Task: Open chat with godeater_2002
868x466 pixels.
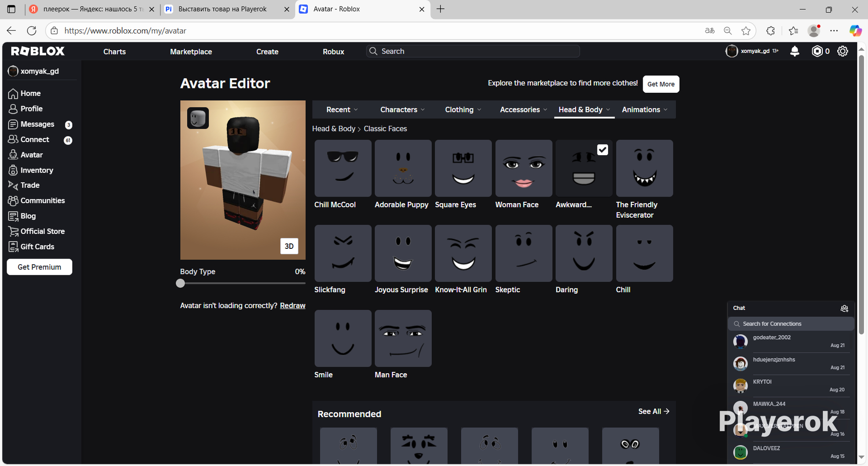Action: (791, 342)
